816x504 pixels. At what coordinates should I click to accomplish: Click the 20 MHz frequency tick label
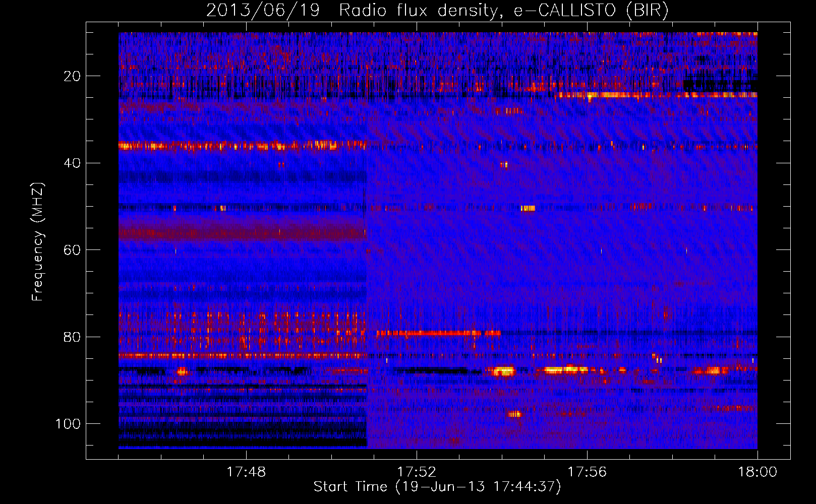click(x=72, y=76)
